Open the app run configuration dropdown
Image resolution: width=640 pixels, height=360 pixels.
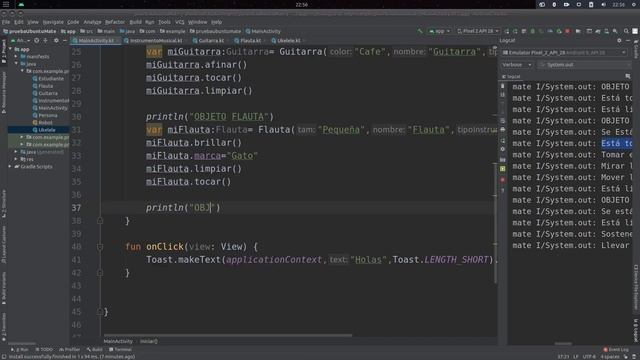click(x=439, y=31)
